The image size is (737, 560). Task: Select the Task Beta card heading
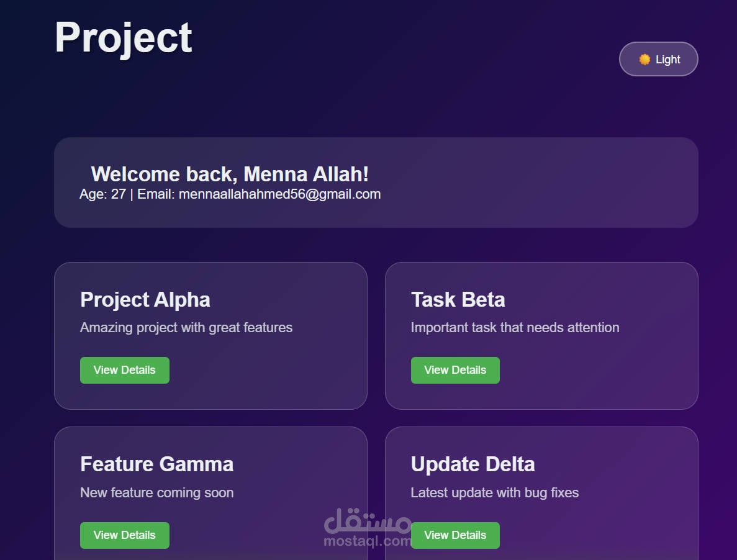point(458,300)
